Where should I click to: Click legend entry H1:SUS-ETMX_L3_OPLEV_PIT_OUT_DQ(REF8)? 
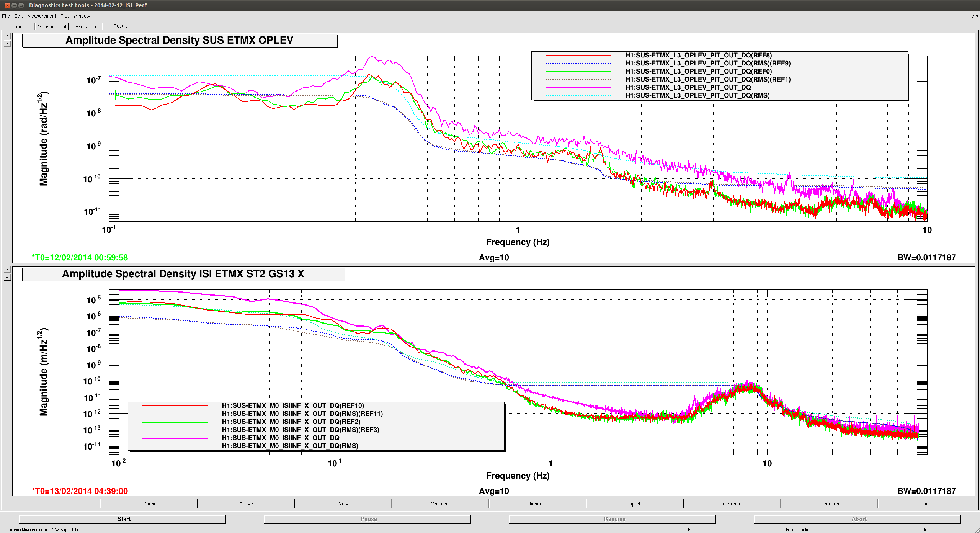pyautogui.click(x=699, y=55)
